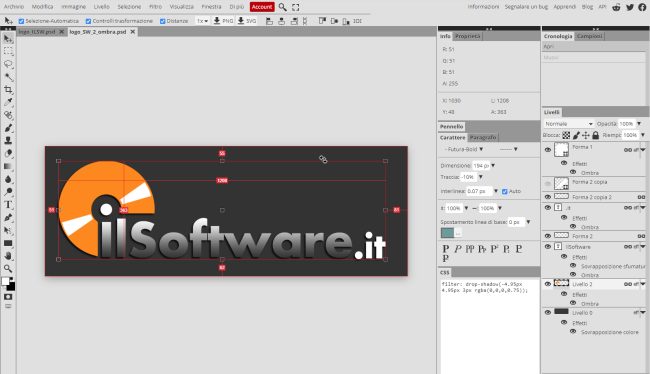Toggle fullscreen mode icon

point(296,7)
